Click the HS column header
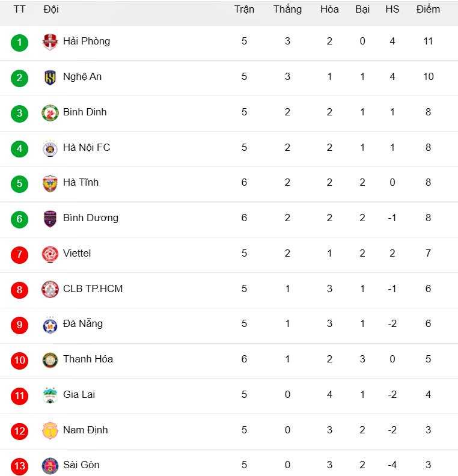 [x=392, y=9]
